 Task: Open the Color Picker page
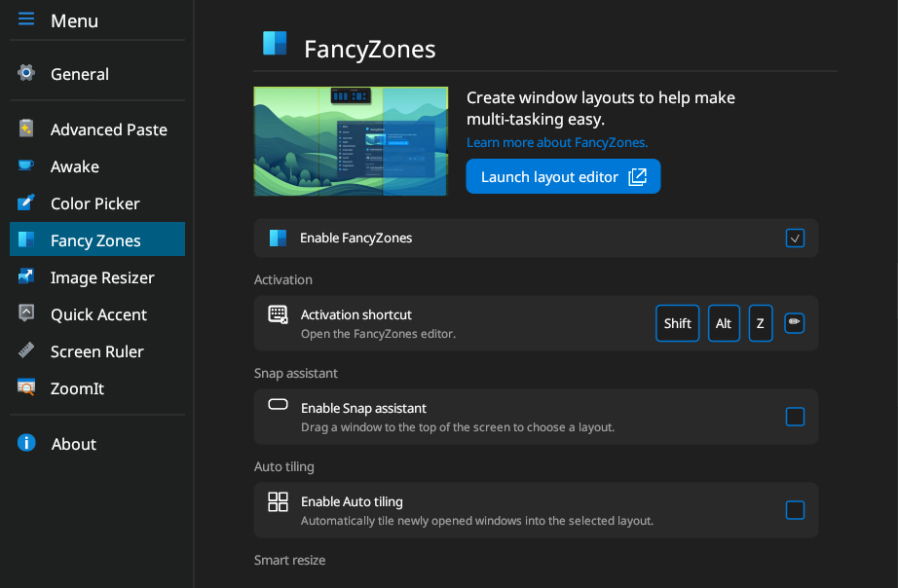coord(97,202)
